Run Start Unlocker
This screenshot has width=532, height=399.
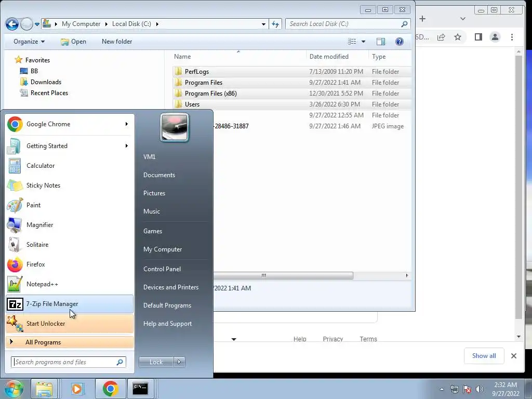click(70, 323)
